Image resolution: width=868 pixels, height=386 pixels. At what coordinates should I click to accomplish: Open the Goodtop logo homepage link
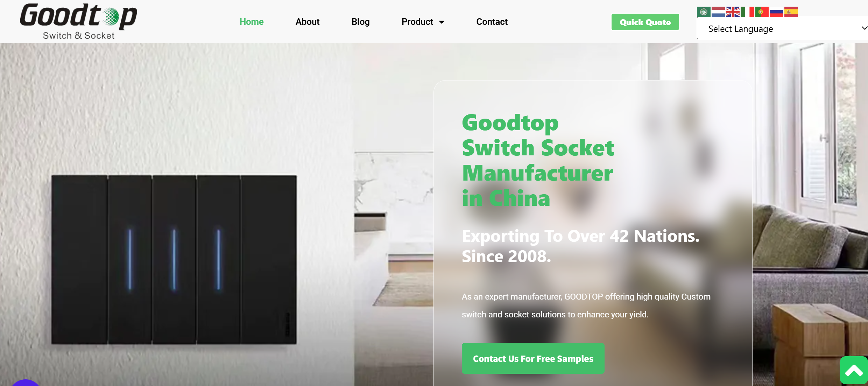tap(78, 21)
